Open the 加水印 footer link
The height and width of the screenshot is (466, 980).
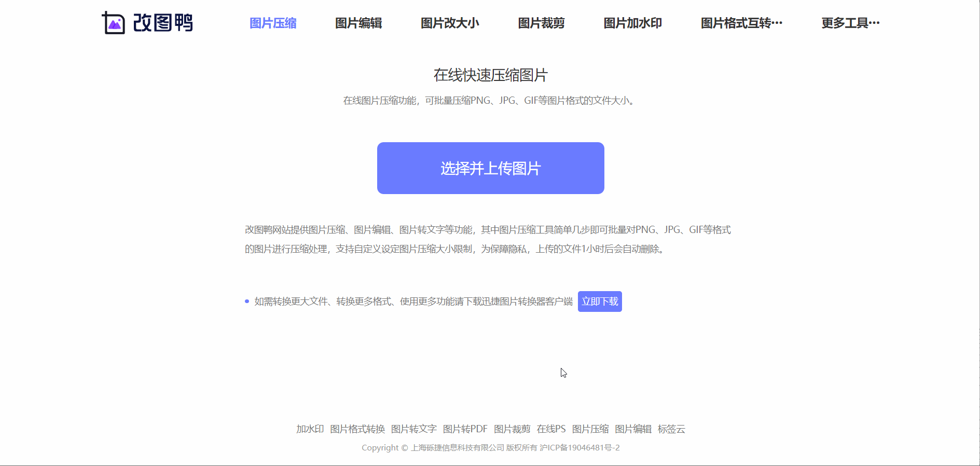click(x=310, y=429)
